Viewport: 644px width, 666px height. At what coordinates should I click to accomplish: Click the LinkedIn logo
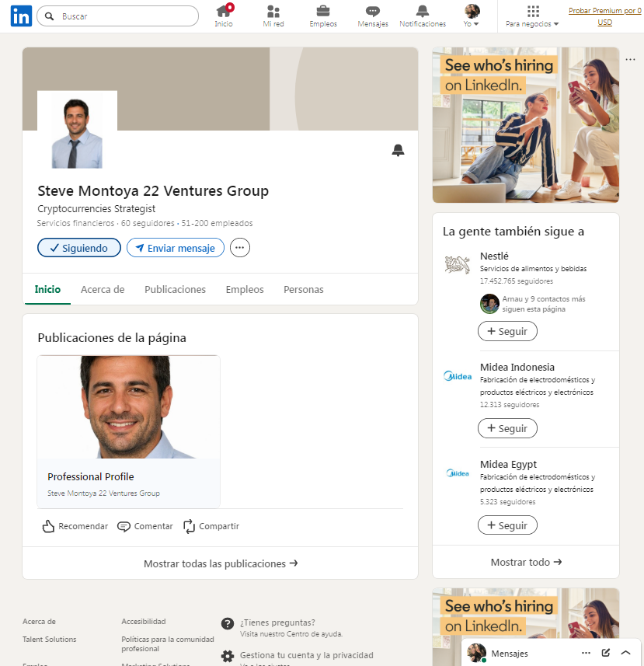(x=21, y=16)
